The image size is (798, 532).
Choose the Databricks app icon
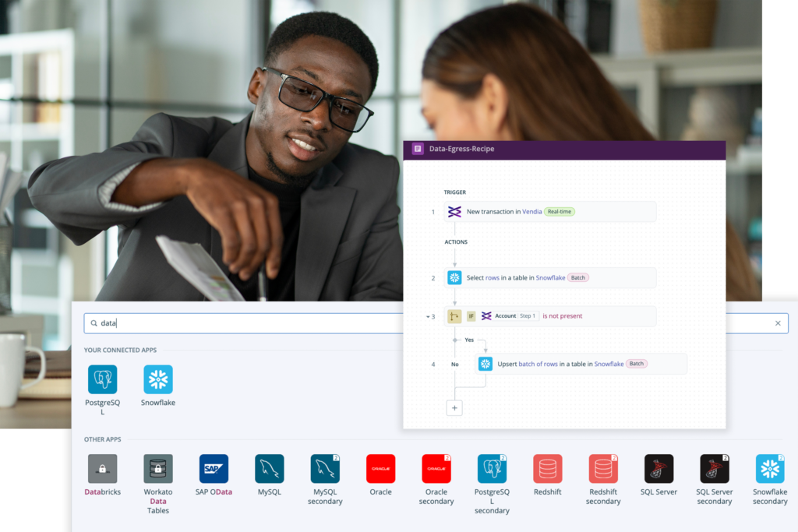pos(102,468)
